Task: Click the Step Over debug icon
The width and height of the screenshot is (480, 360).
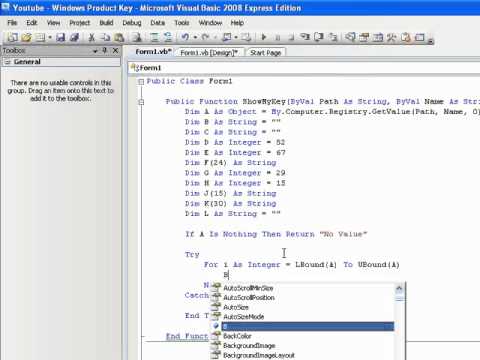Action: [319, 37]
